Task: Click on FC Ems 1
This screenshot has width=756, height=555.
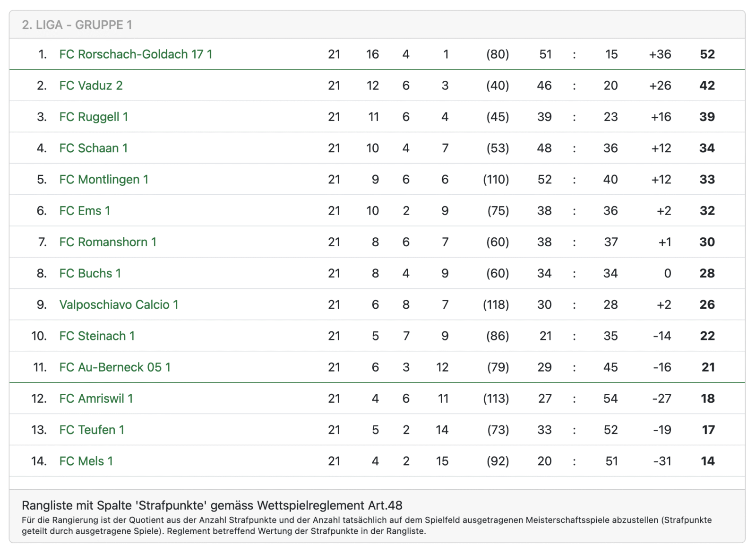Action: coord(85,211)
